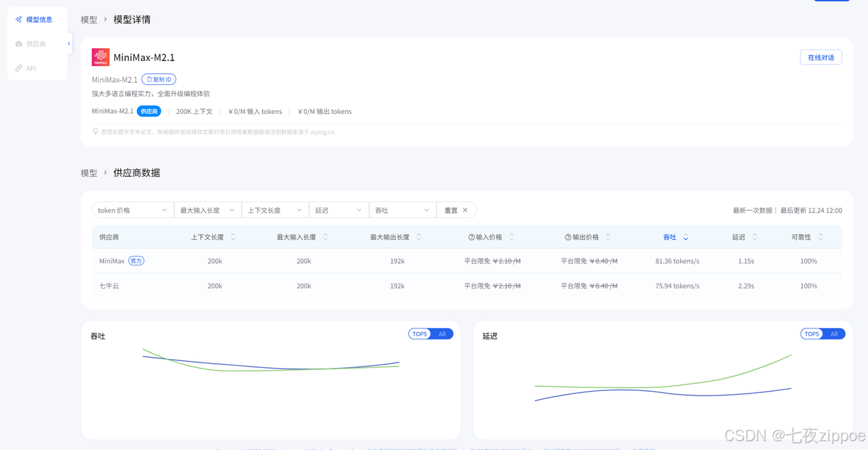The image size is (868, 450).
Task: Click the 200K 上下文 info text
Action: click(195, 111)
